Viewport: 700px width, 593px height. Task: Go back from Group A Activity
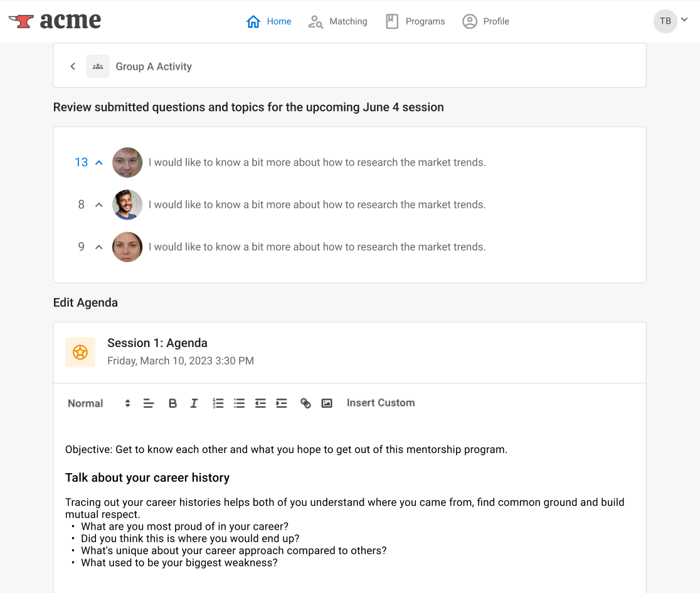coord(73,67)
